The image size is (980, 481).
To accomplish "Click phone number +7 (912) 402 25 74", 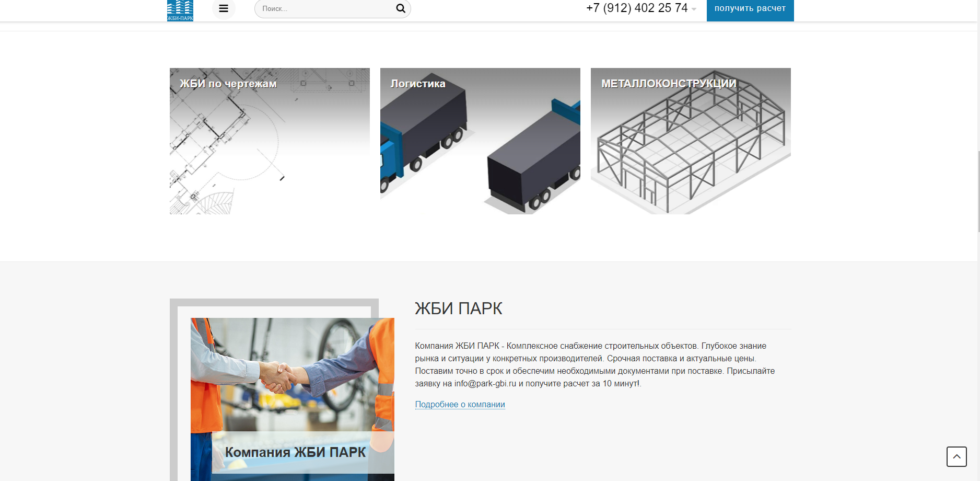I will [636, 8].
